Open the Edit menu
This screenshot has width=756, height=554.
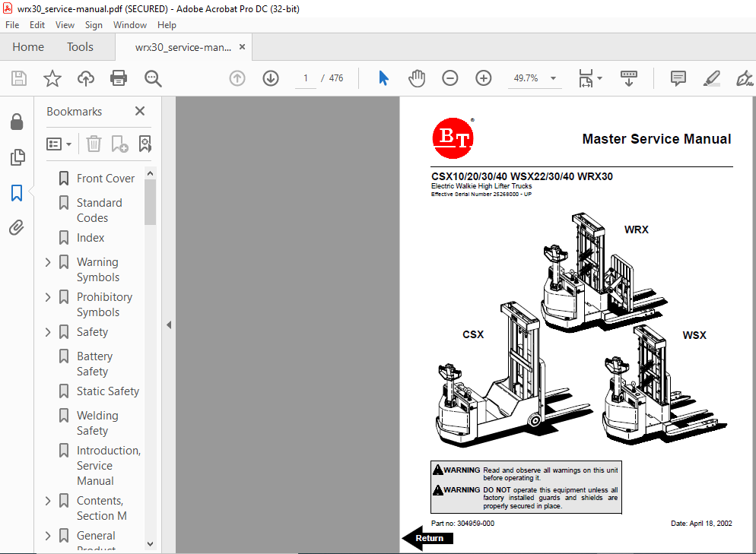click(x=37, y=25)
